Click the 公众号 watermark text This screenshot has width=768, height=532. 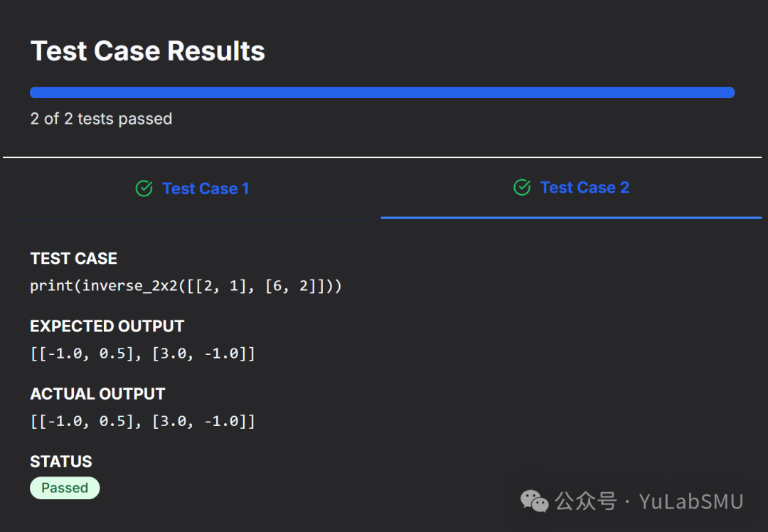pos(586,501)
